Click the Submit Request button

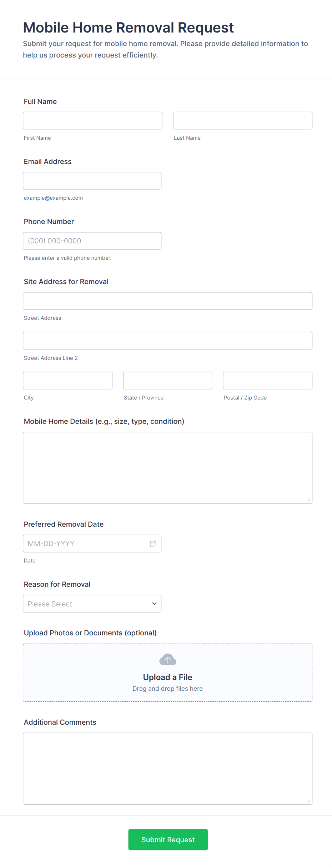[168, 840]
